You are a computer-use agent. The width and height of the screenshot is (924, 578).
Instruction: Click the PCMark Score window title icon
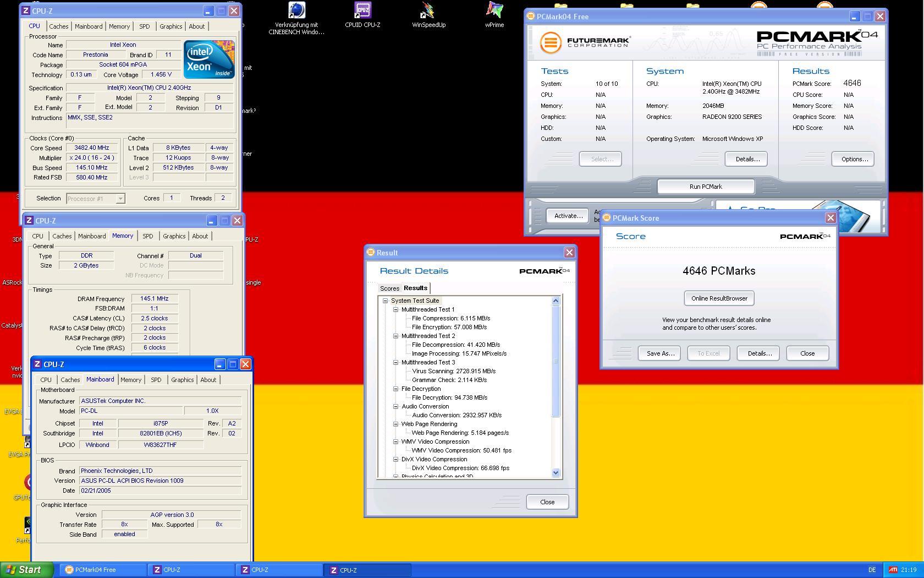[x=607, y=217]
